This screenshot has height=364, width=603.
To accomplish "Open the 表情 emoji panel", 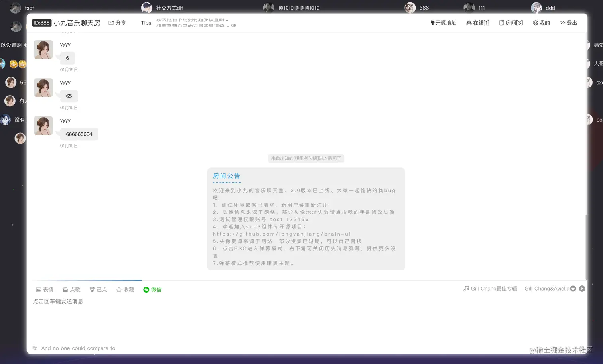I will (x=45, y=289).
